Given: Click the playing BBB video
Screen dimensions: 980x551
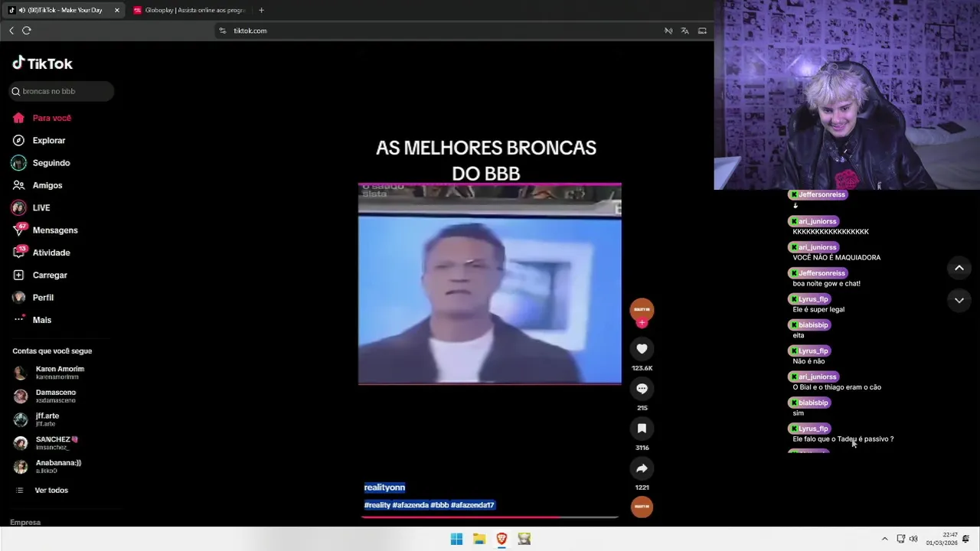Looking at the screenshot, I should coord(490,283).
